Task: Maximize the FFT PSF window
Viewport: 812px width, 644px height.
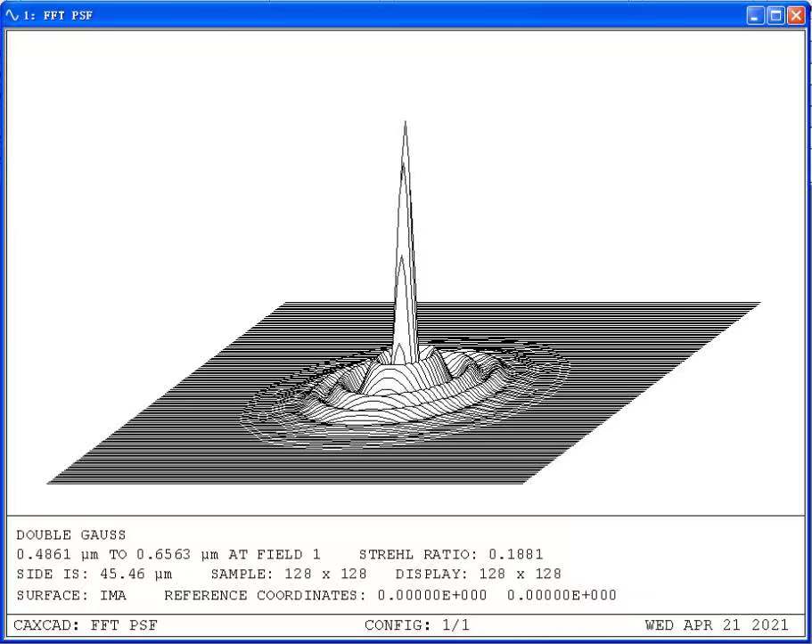Action: tap(775, 15)
